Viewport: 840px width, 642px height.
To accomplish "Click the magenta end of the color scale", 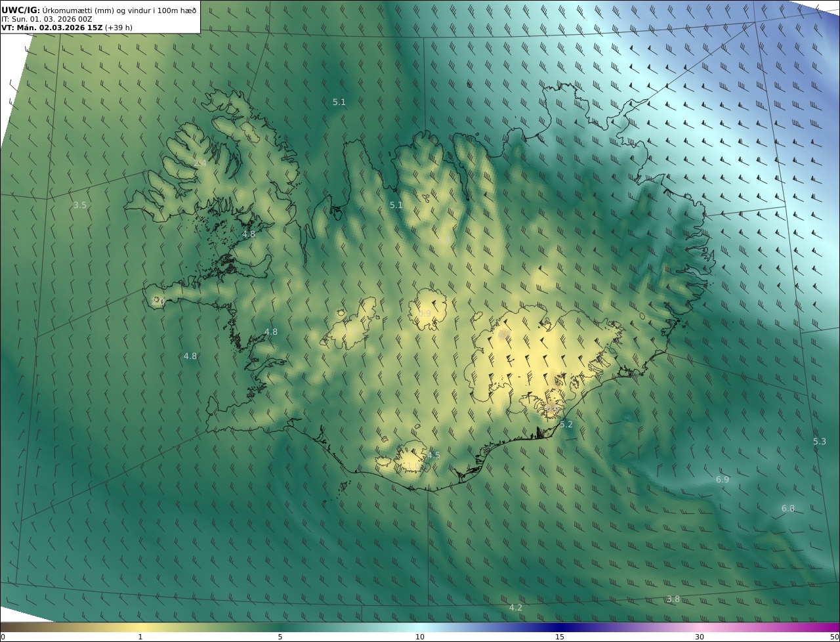I will point(828,627).
